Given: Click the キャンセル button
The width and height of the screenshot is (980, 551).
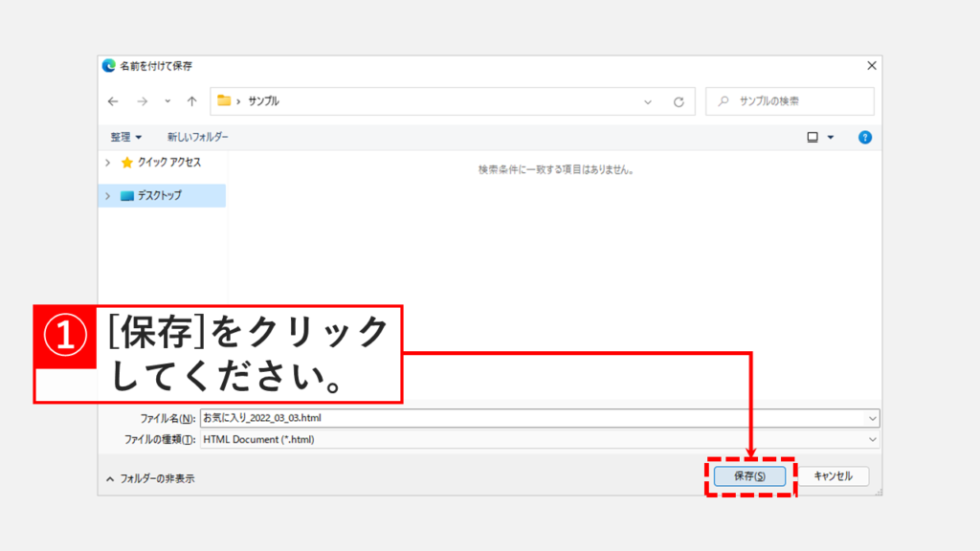Looking at the screenshot, I should click(833, 475).
